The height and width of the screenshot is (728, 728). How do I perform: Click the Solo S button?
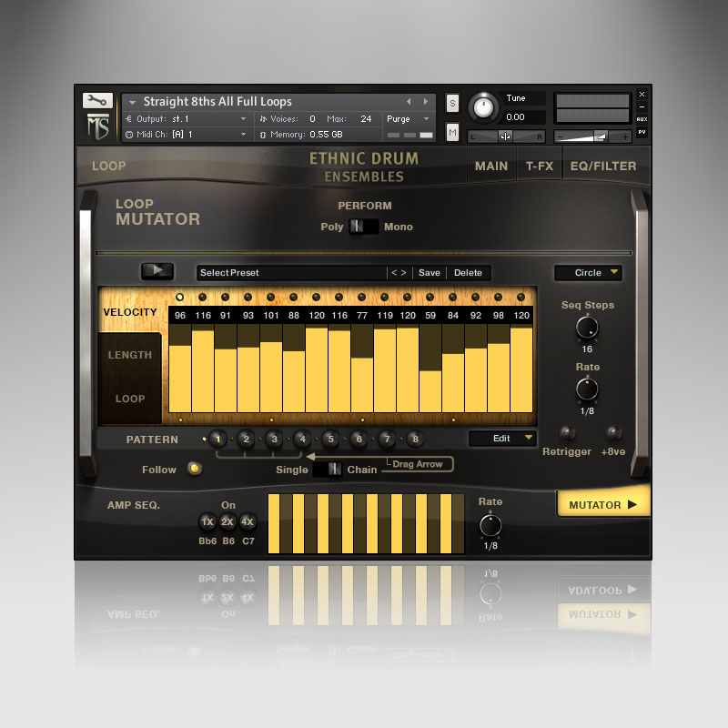453,104
